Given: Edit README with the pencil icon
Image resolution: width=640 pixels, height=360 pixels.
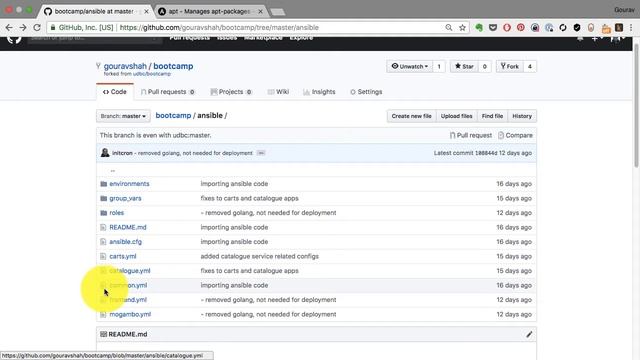Looking at the screenshot, I should 529,334.
